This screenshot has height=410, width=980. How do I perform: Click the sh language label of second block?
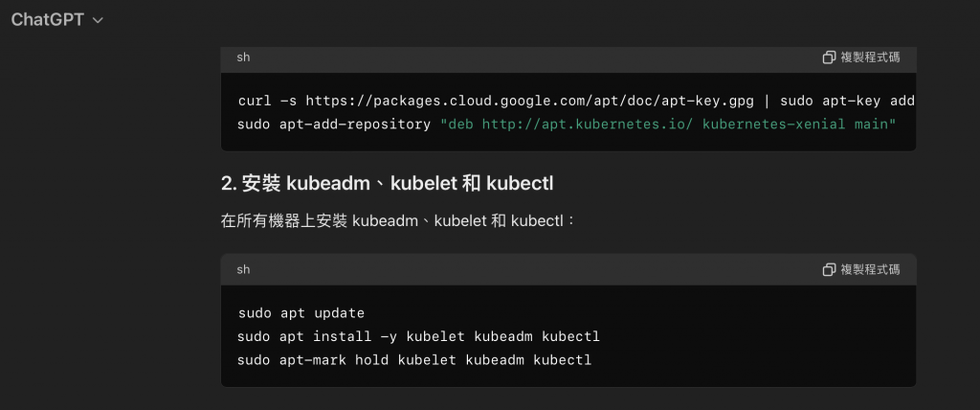click(x=243, y=269)
